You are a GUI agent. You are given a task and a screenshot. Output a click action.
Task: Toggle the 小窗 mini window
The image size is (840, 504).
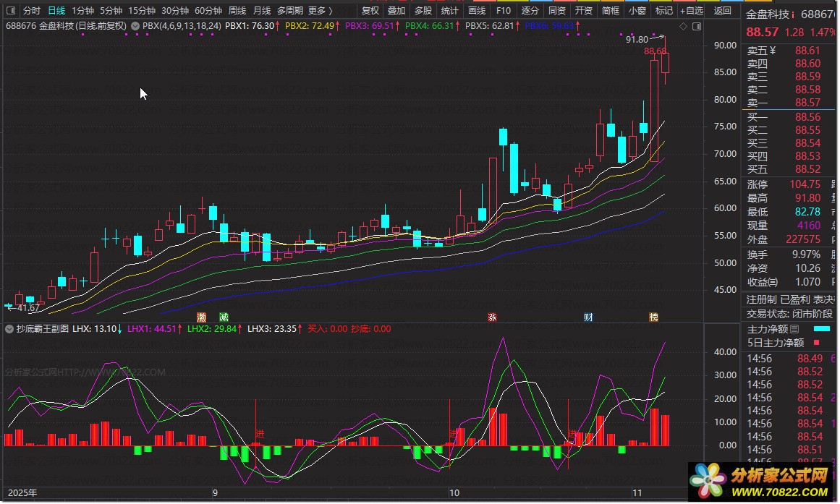tap(637, 11)
